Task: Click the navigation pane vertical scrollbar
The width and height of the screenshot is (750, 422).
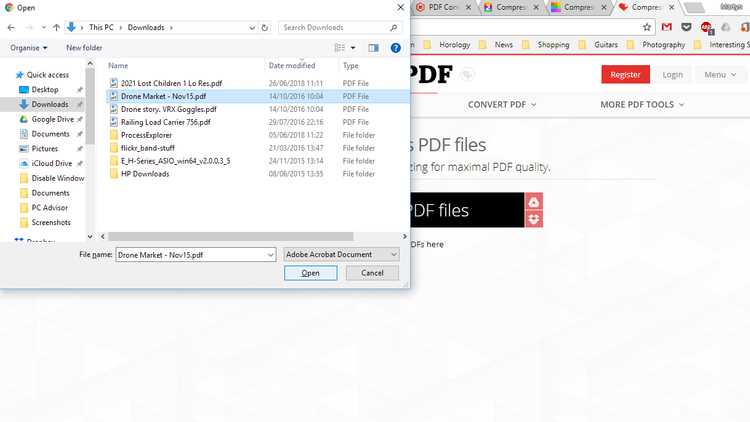Action: (x=89, y=107)
